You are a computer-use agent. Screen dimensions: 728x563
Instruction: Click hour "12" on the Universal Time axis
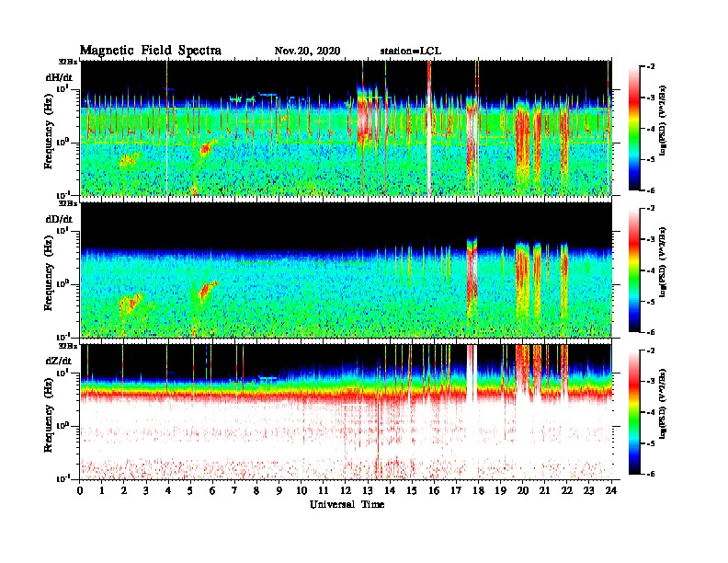point(346,490)
